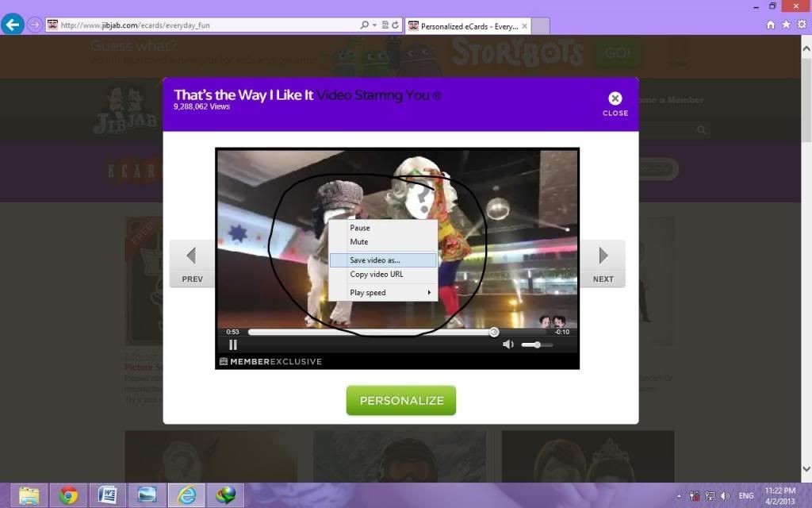Click the seek bar playhead knob

[494, 332]
